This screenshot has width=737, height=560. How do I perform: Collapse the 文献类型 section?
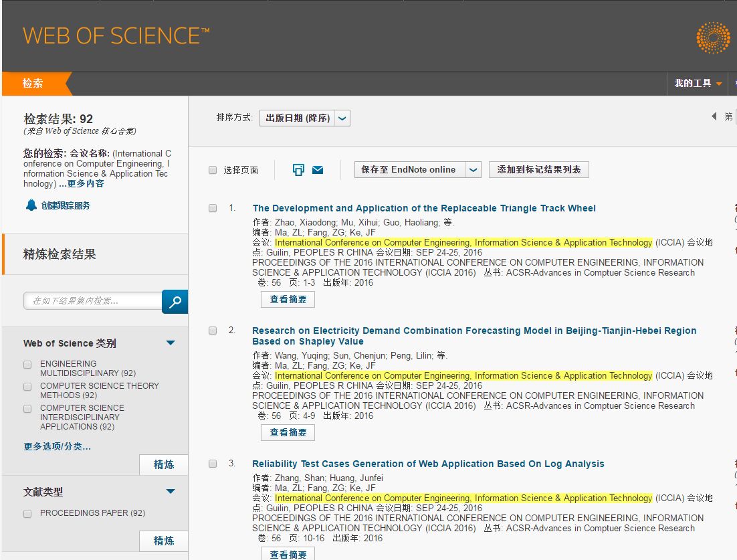point(171,491)
